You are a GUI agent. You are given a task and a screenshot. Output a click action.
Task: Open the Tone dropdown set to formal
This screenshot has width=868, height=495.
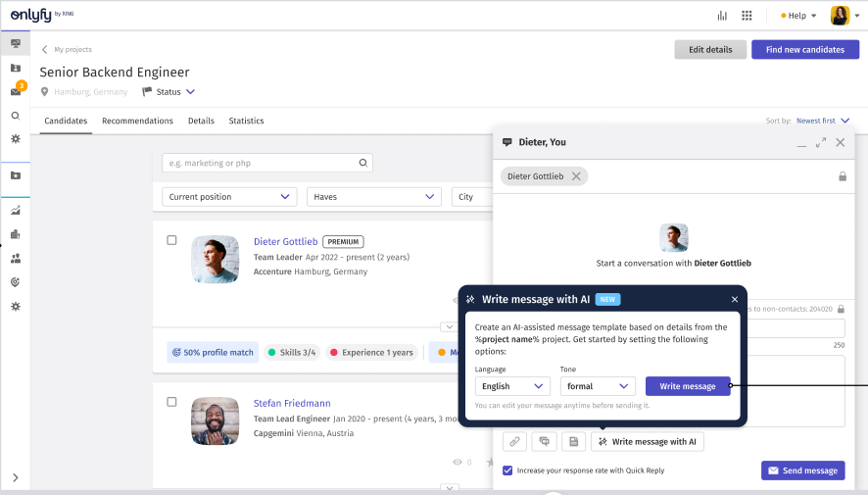598,386
